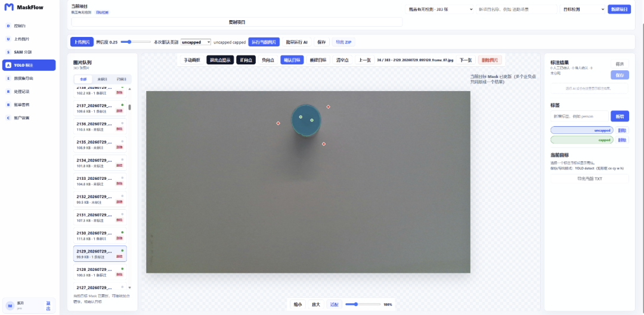This screenshot has width=644, height=315.
Task: Focus the new label input with person placeholder
Action: (580, 116)
